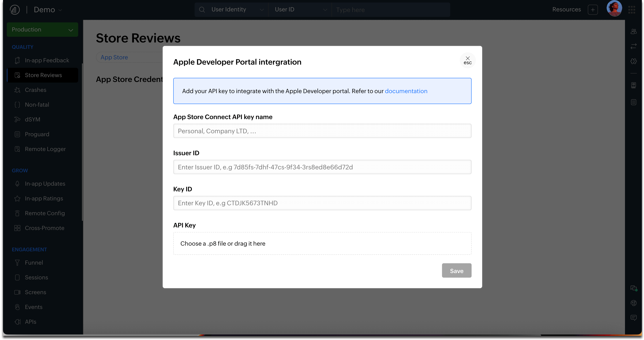Viewport: 644px width, 340px height.
Task: Click the plus add button in header
Action: 593,10
